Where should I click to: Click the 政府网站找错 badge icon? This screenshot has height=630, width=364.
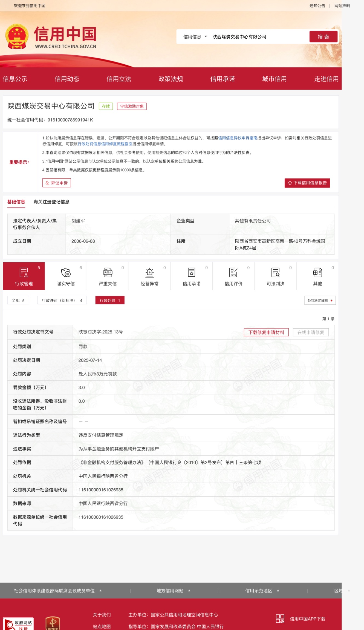point(18,624)
